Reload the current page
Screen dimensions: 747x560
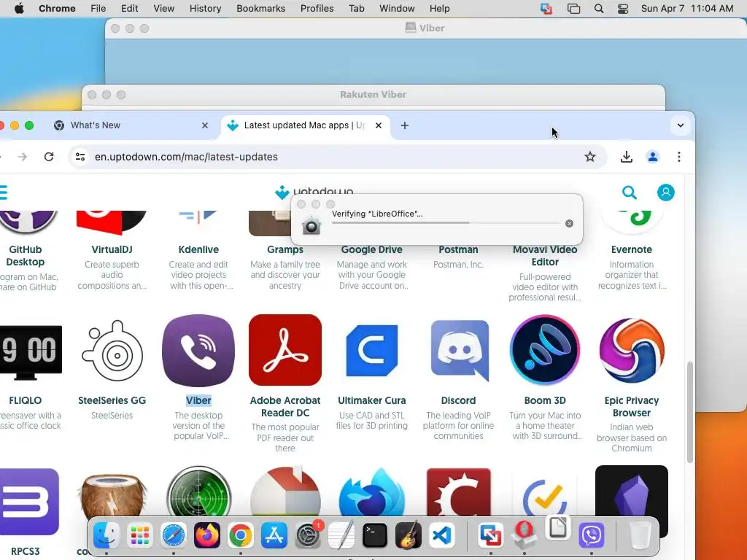49,157
